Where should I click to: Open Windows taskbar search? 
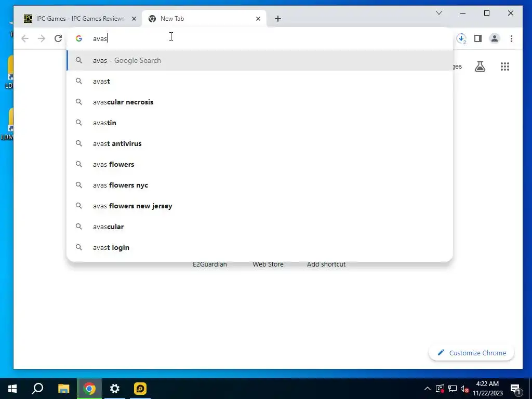(37, 389)
